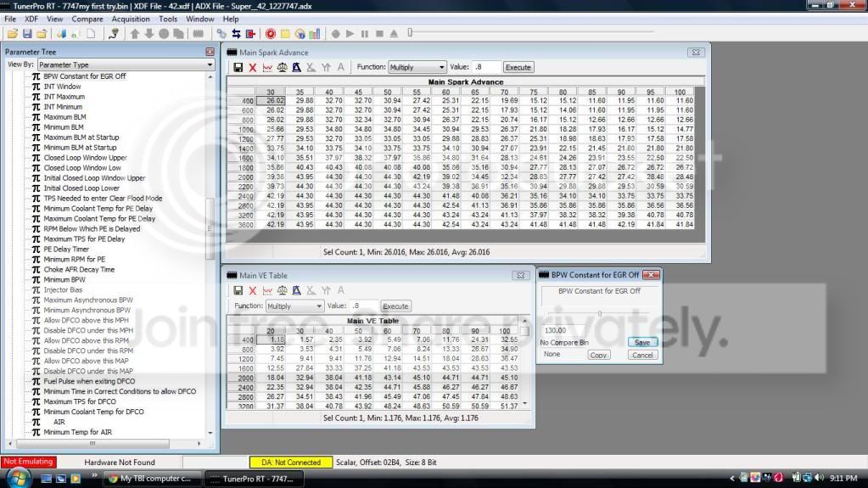Click the save icon in Main Spark Advance toolbar
This screenshot has width=868, height=488.
(238, 68)
